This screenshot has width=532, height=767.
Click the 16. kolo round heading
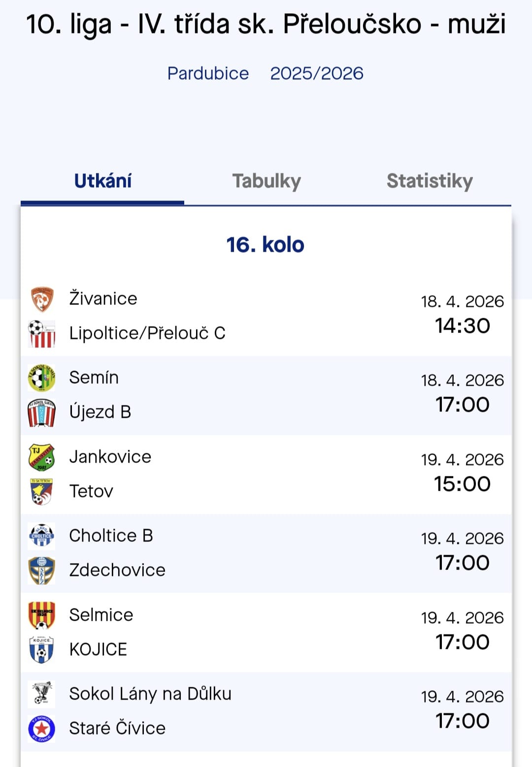tap(266, 245)
